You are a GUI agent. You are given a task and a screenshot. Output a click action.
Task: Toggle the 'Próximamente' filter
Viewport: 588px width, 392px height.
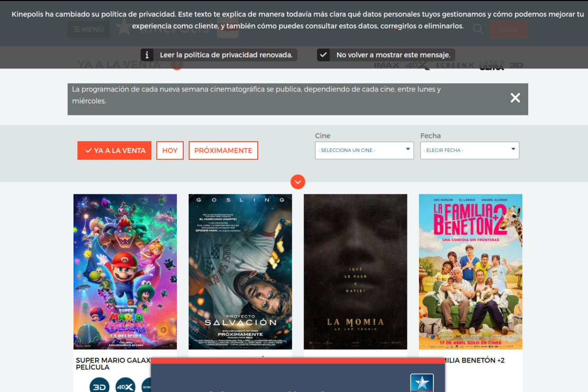click(223, 151)
